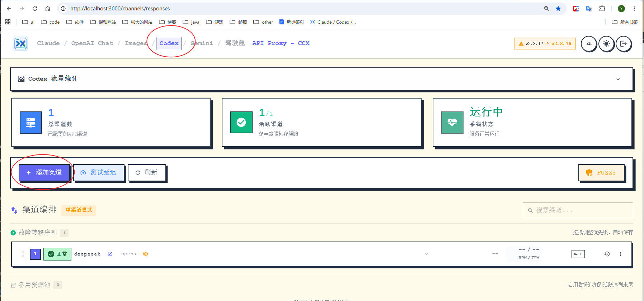The height and width of the screenshot is (301, 644).
Task: Click the 渠道编排 sort arrows icon
Action: click(x=14, y=210)
